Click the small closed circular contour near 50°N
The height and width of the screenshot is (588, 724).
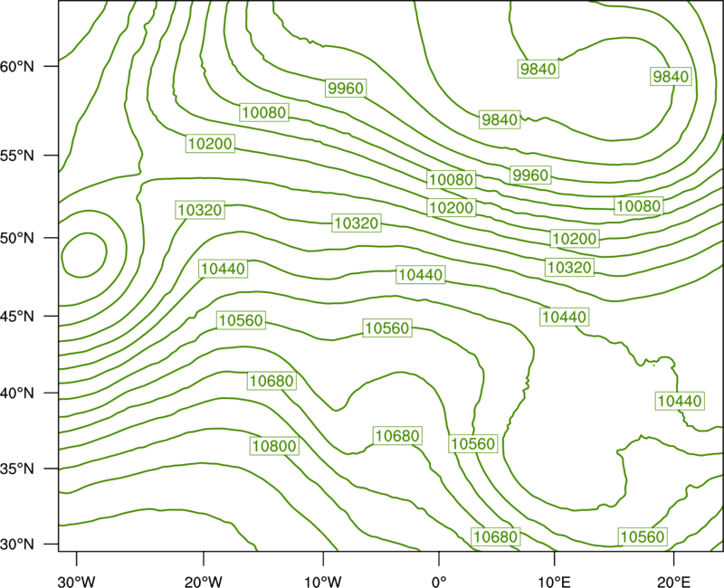tap(84, 255)
